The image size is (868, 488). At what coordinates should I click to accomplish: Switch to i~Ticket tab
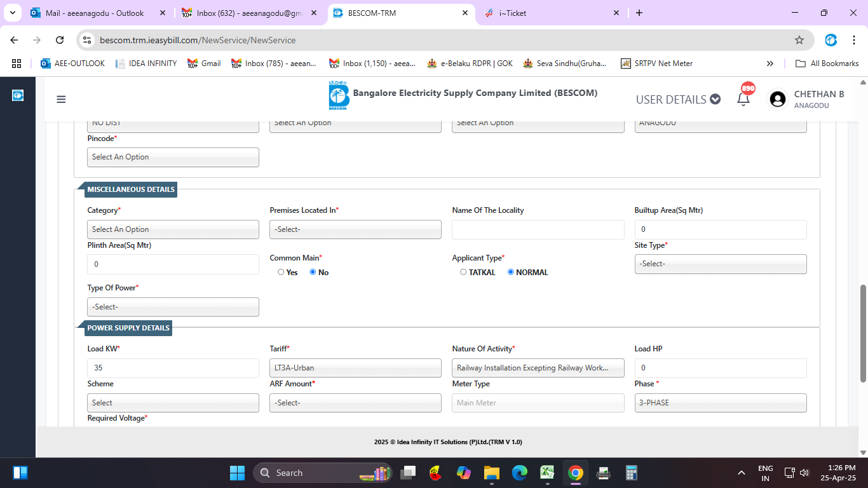(552, 13)
